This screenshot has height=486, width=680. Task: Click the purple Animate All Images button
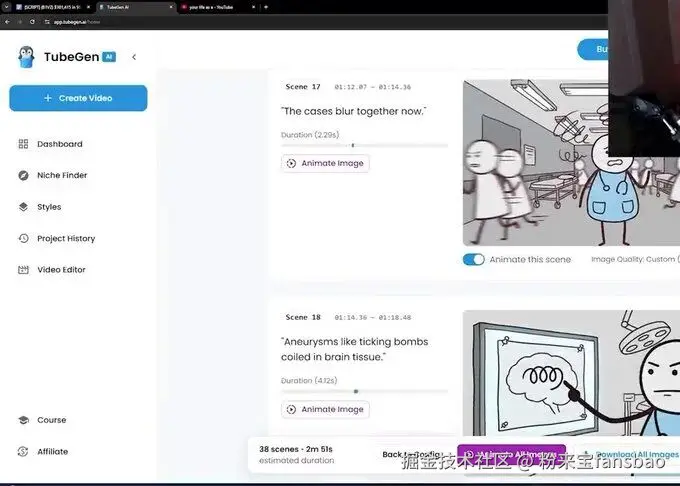click(x=512, y=455)
